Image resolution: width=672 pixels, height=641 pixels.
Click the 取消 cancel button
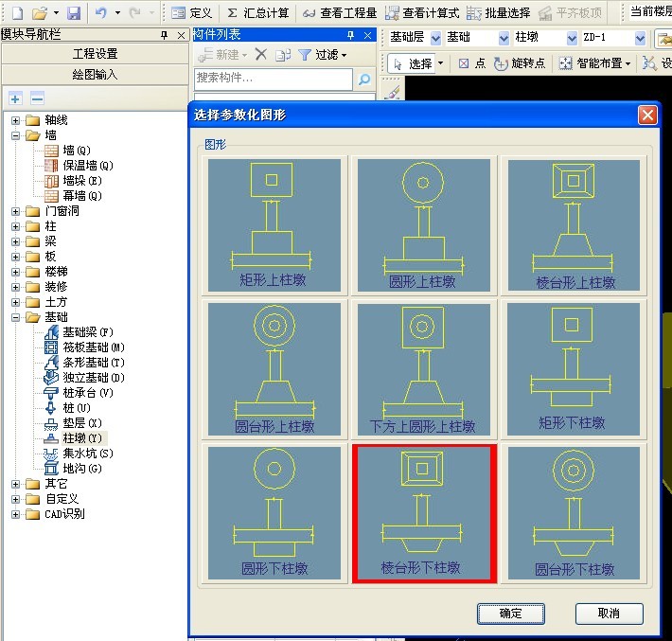click(x=609, y=614)
